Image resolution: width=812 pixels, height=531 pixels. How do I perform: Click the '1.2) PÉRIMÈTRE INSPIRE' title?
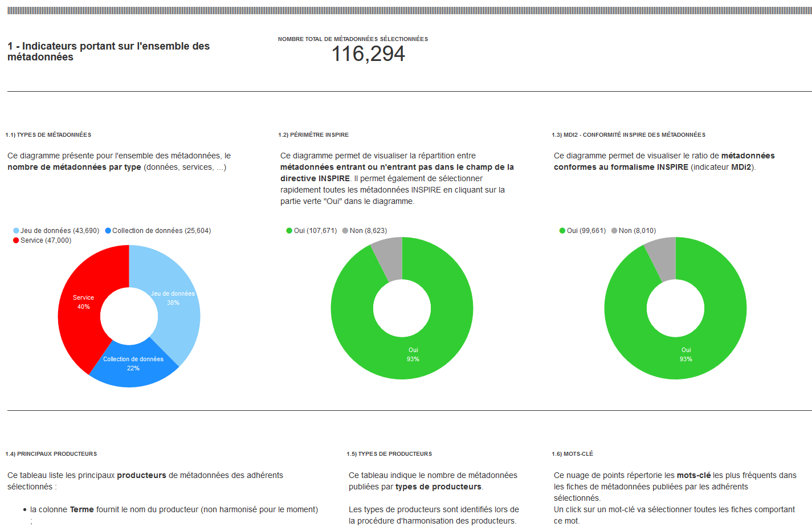313,135
